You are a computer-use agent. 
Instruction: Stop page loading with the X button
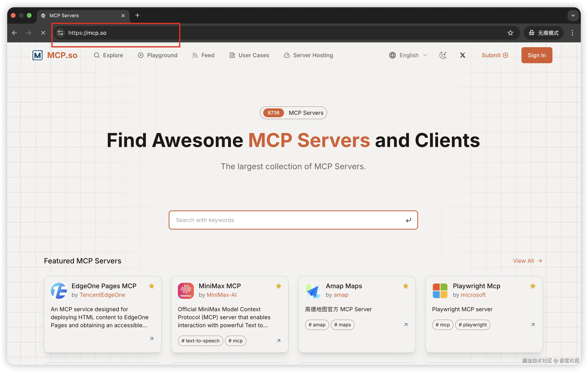click(43, 33)
